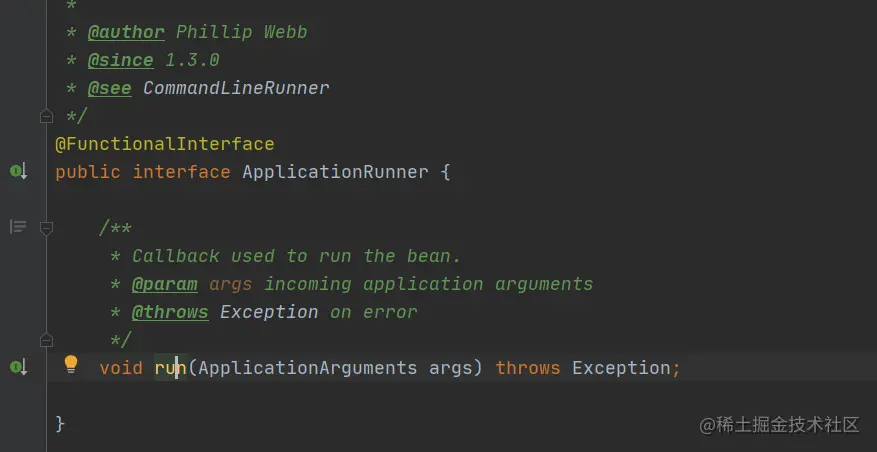Click the implemented-method gutter icon beside run

18,367
